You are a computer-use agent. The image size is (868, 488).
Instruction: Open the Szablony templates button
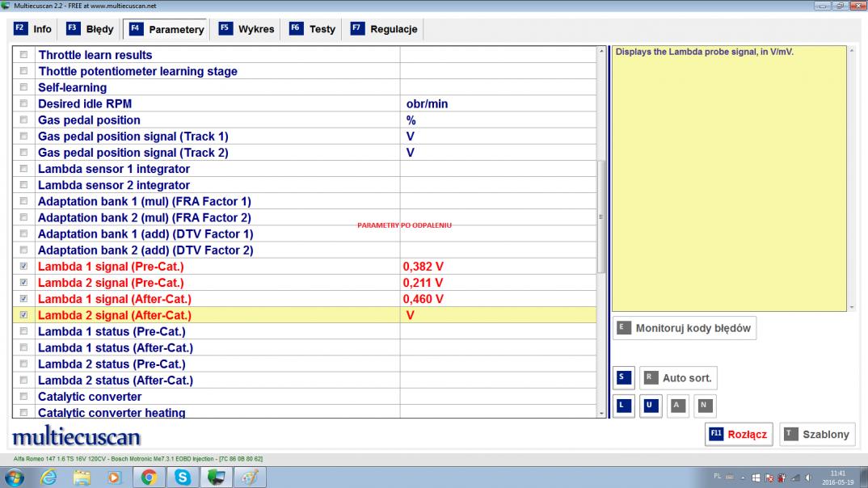click(x=817, y=435)
